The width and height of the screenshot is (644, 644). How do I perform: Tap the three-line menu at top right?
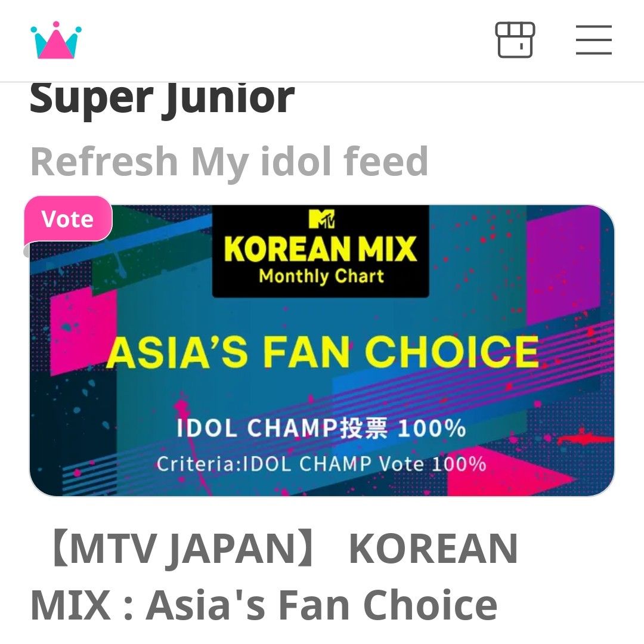pos(594,40)
